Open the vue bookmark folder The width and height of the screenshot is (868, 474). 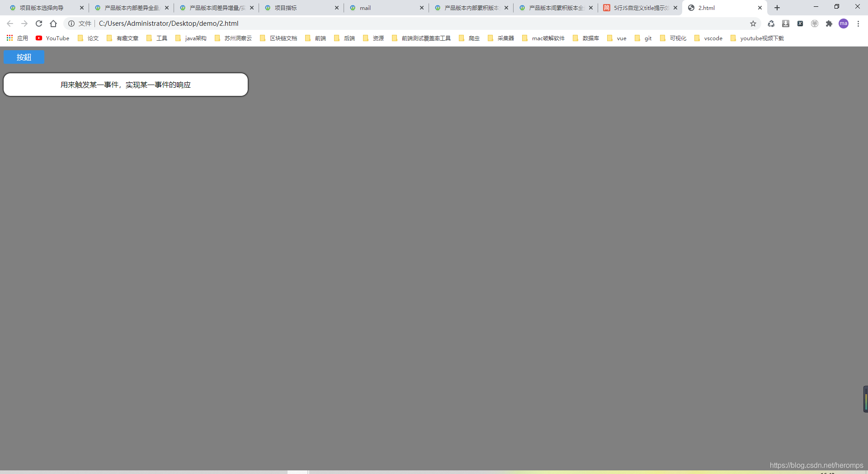[x=617, y=38]
